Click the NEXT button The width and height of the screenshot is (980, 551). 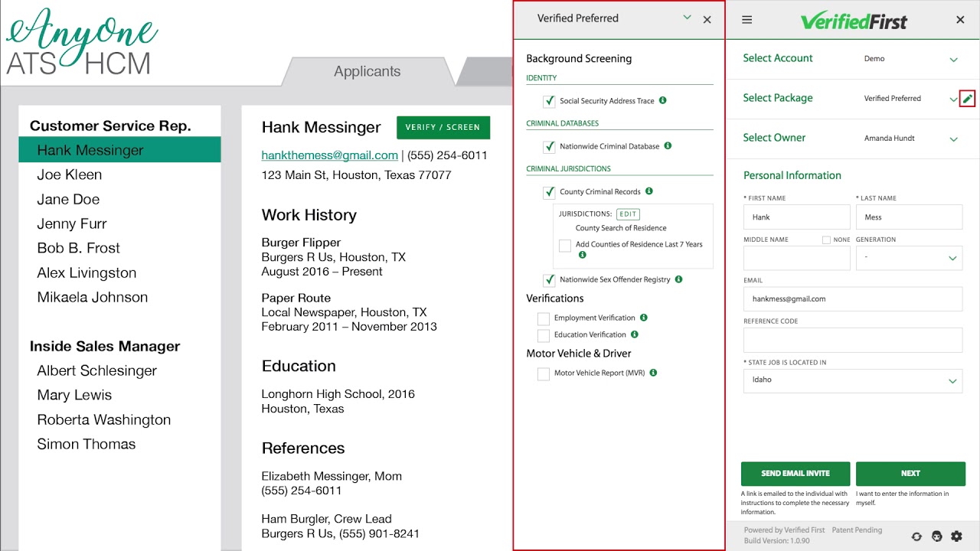(x=910, y=473)
